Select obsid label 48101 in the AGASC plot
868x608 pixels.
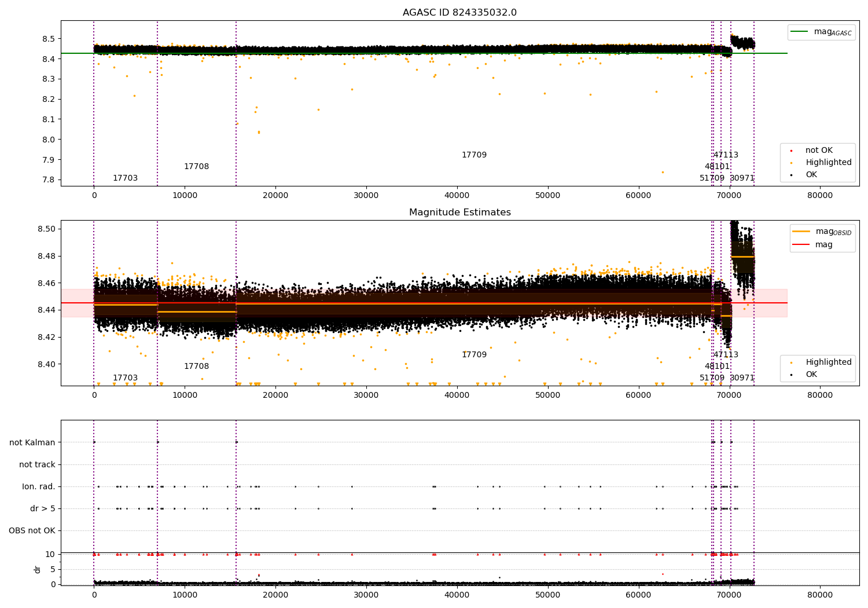click(x=717, y=167)
